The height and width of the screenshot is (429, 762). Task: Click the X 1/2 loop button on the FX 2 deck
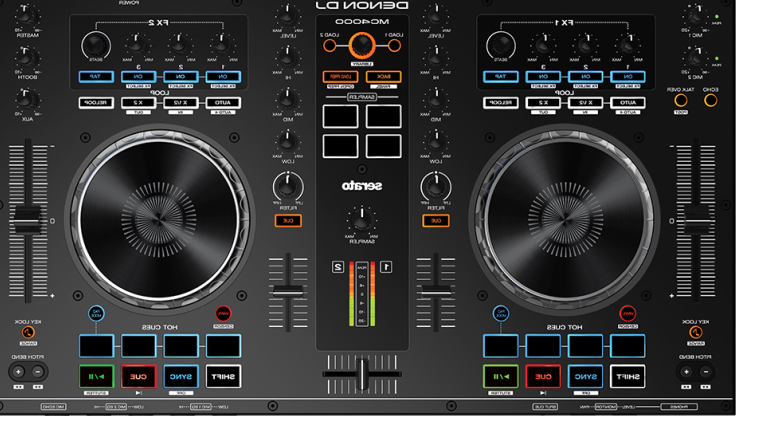coord(181,103)
